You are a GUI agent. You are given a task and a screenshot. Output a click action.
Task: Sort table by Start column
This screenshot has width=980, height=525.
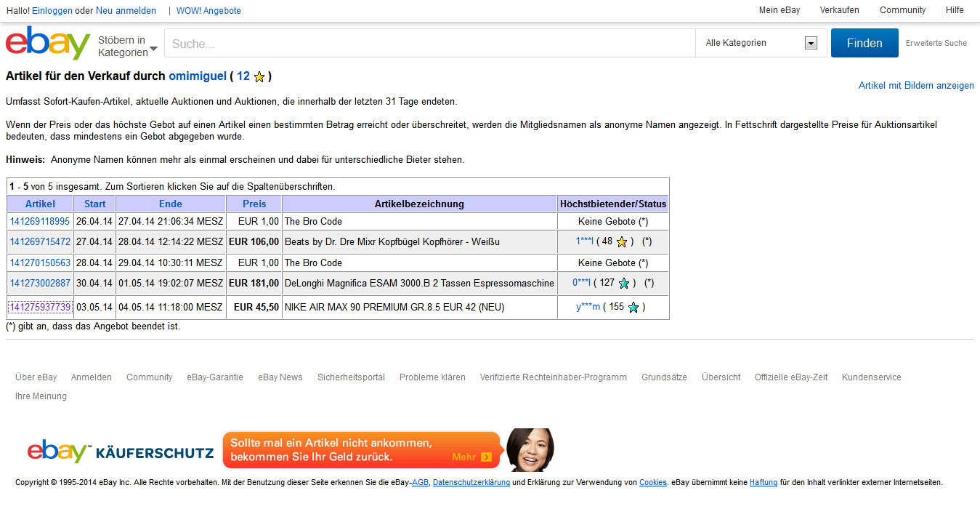[x=95, y=204]
